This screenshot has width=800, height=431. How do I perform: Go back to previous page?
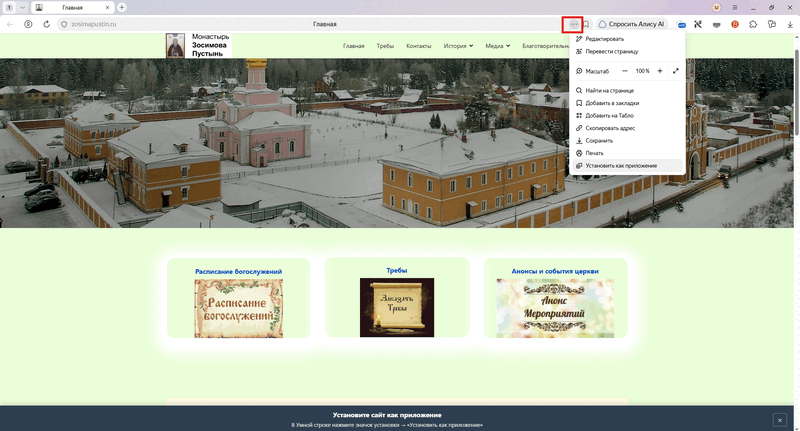10,24
